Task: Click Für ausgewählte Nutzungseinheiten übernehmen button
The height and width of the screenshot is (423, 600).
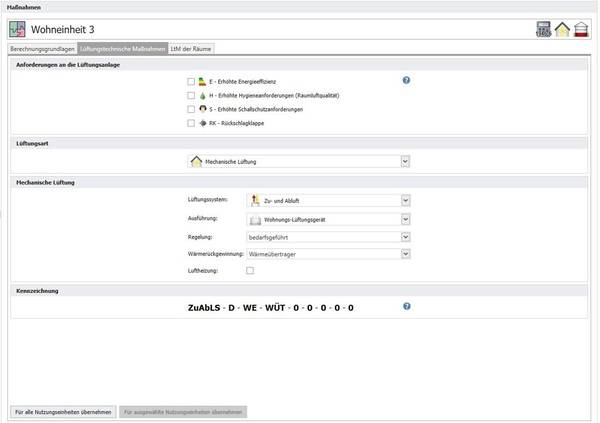Action: pos(183,411)
